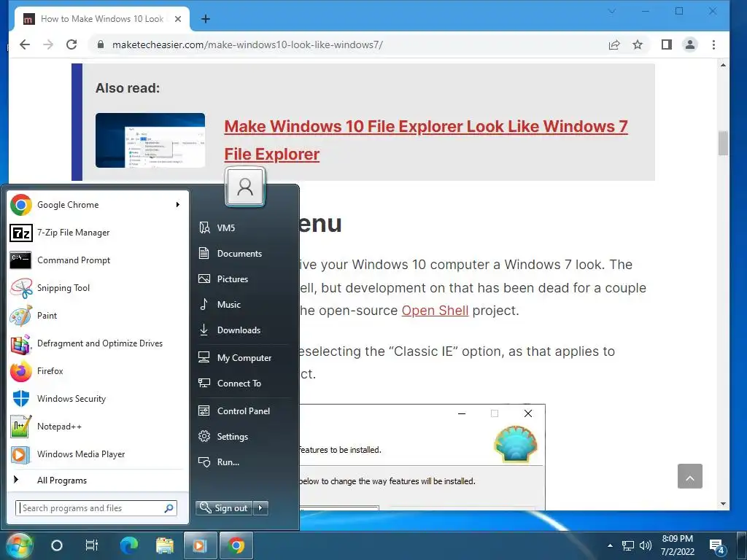Screen dimensions: 747x560
Task: Reload the page in Chrome
Action: pos(71,44)
